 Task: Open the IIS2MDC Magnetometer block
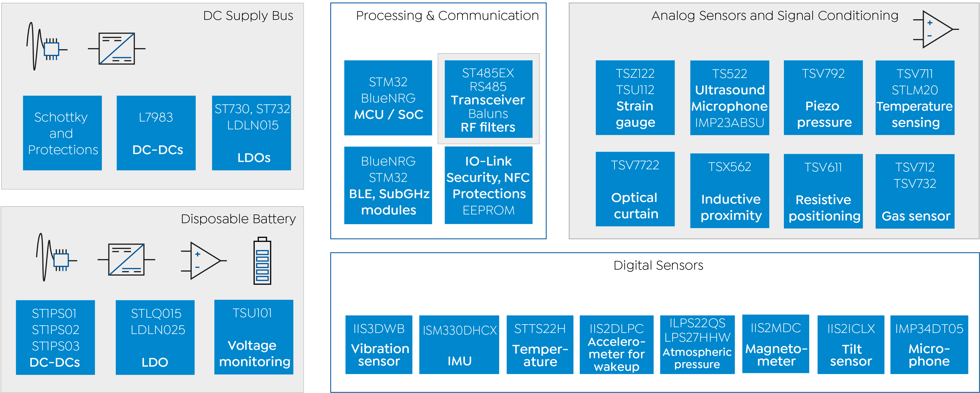click(x=776, y=344)
